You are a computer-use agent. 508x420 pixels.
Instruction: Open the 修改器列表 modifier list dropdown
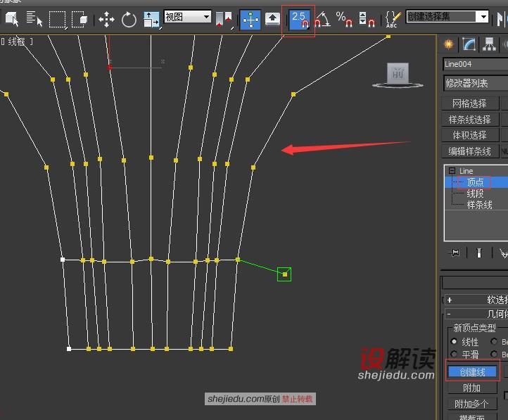[475, 83]
